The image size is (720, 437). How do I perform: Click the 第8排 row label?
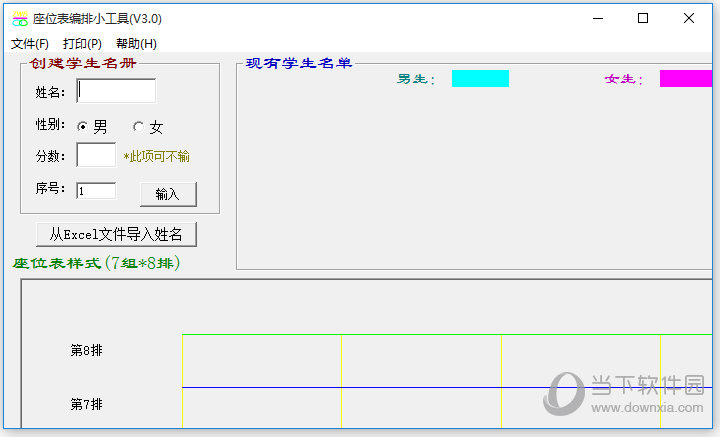(x=86, y=350)
